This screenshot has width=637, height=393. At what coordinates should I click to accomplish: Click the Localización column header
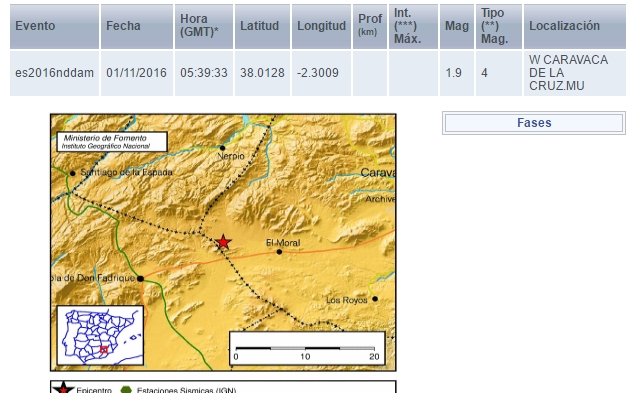click(x=575, y=26)
